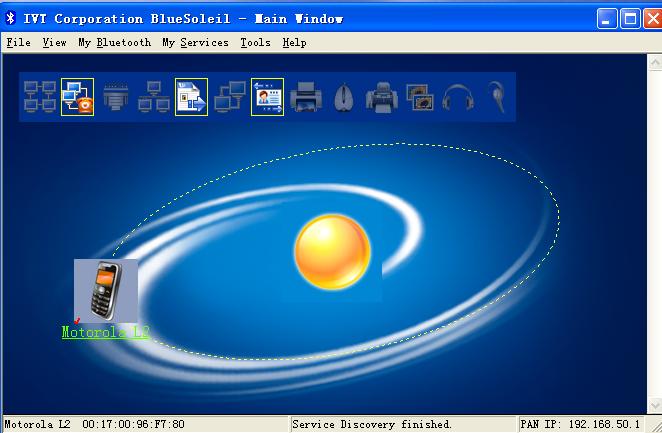Select the Bluetooth Fax service icon
The image size is (662, 433).
(x=382, y=97)
